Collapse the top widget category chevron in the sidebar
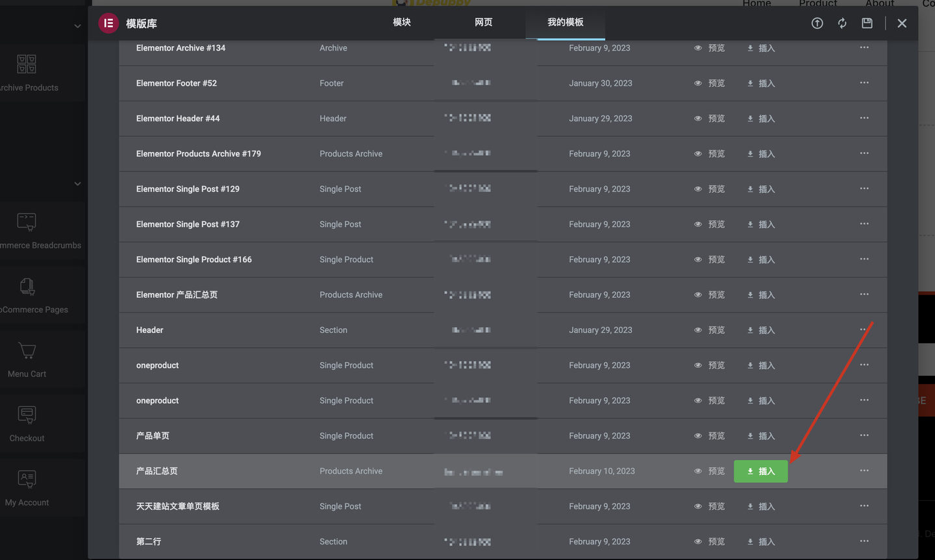This screenshot has height=560, width=935. point(77,27)
